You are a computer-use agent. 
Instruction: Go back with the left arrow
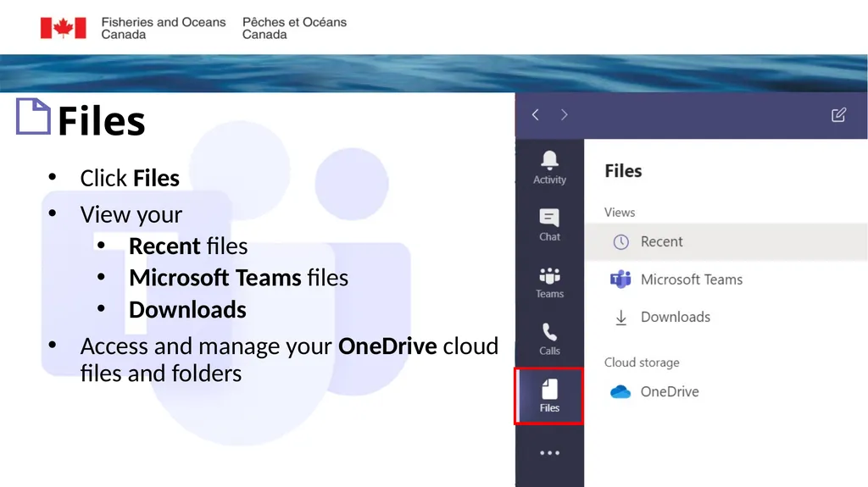(536, 114)
